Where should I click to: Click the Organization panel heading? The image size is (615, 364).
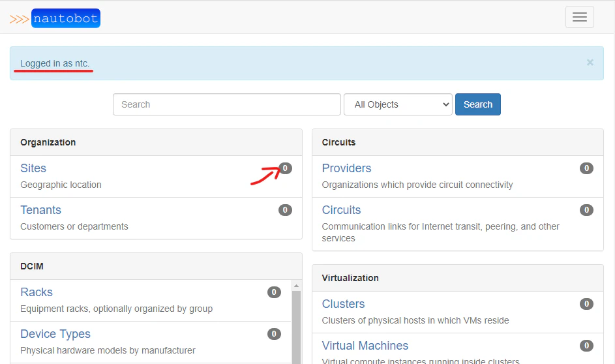tap(156, 142)
